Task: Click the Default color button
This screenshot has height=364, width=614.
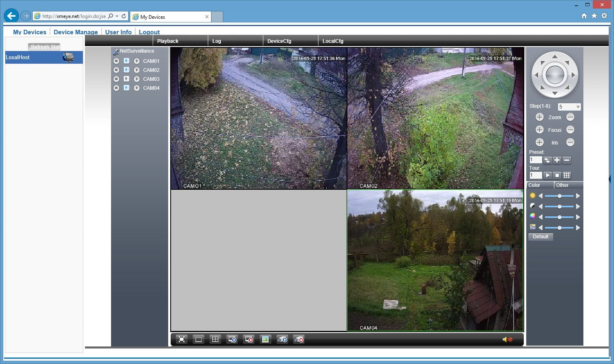Action: click(x=541, y=237)
